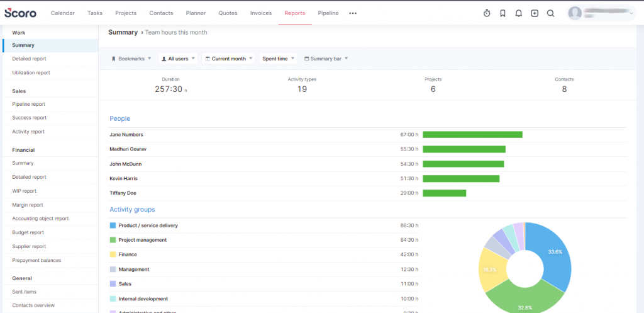
Task: Click green Project management swatch
Action: pos(113,240)
